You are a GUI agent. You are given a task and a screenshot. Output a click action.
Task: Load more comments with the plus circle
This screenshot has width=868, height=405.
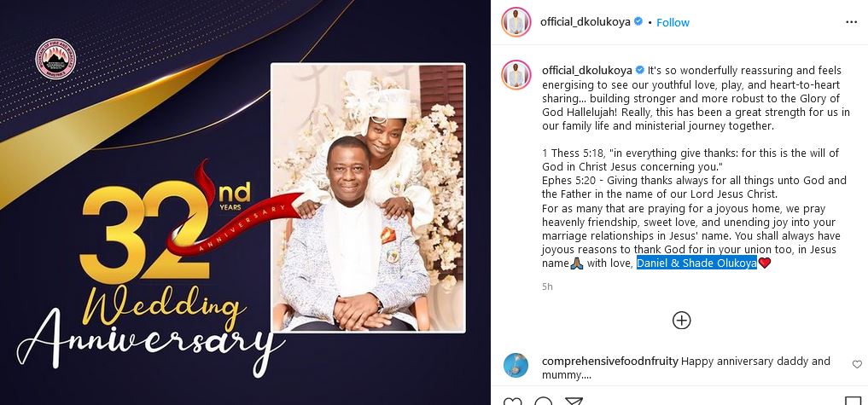tap(681, 321)
